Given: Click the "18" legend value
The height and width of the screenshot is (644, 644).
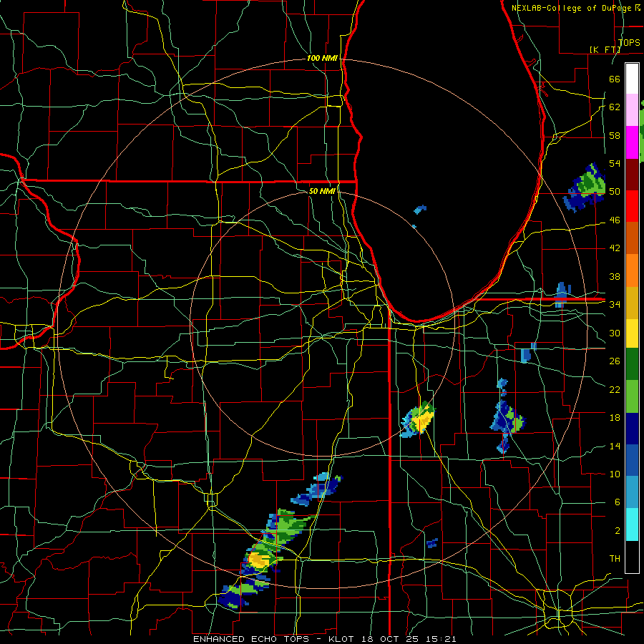Looking at the screenshot, I should [x=615, y=418].
